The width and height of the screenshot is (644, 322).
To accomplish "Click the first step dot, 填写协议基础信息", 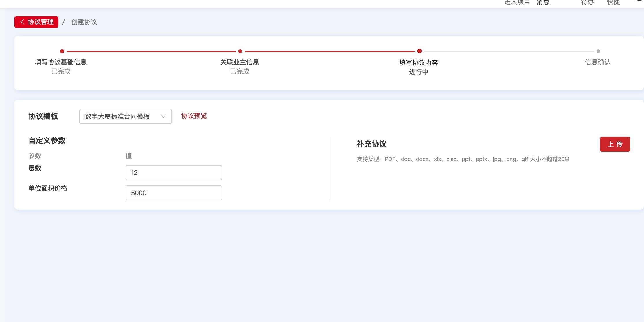I will 62,51.
